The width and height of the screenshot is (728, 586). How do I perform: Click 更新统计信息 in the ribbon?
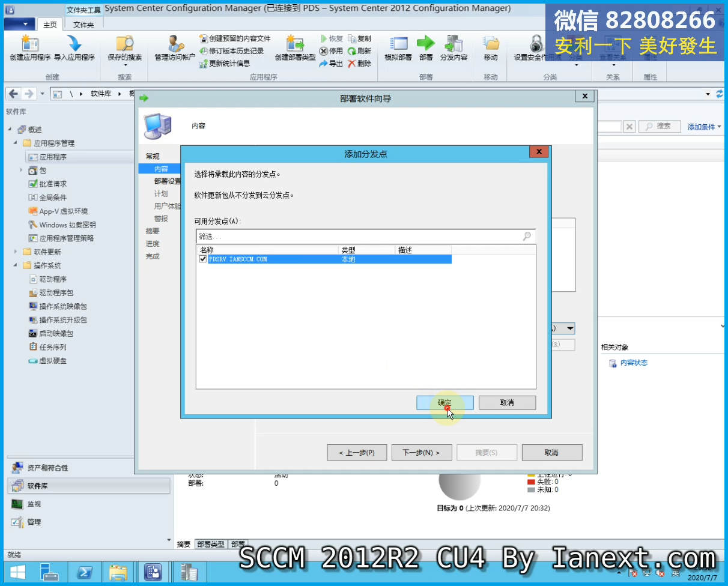pos(225,63)
